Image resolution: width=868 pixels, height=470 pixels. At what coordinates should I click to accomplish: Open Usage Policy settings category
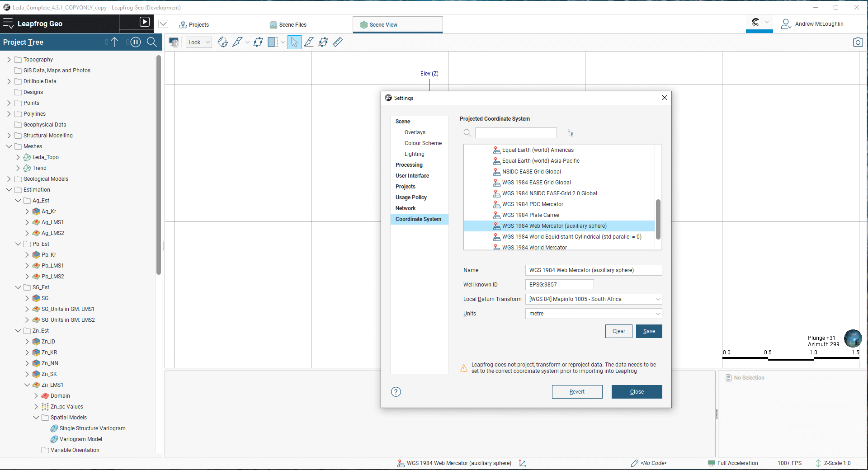pyautogui.click(x=411, y=197)
